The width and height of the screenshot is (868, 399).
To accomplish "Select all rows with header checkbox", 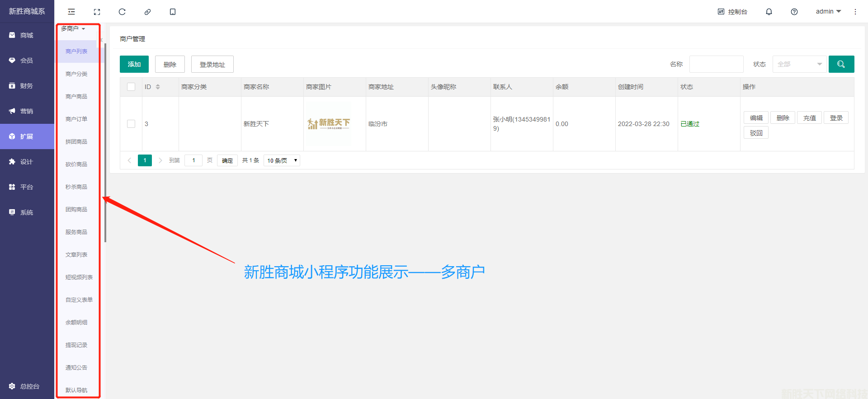I will 131,87.
